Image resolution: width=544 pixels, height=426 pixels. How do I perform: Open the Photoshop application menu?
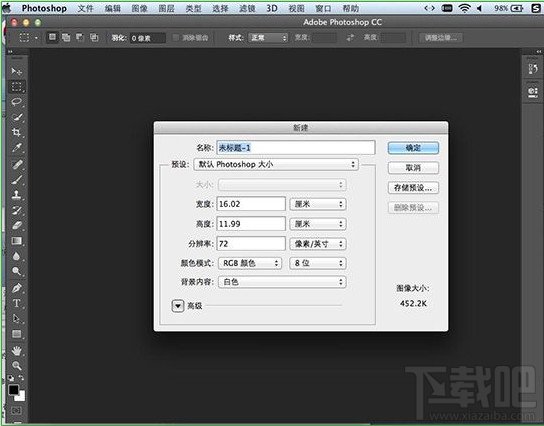click(x=44, y=8)
